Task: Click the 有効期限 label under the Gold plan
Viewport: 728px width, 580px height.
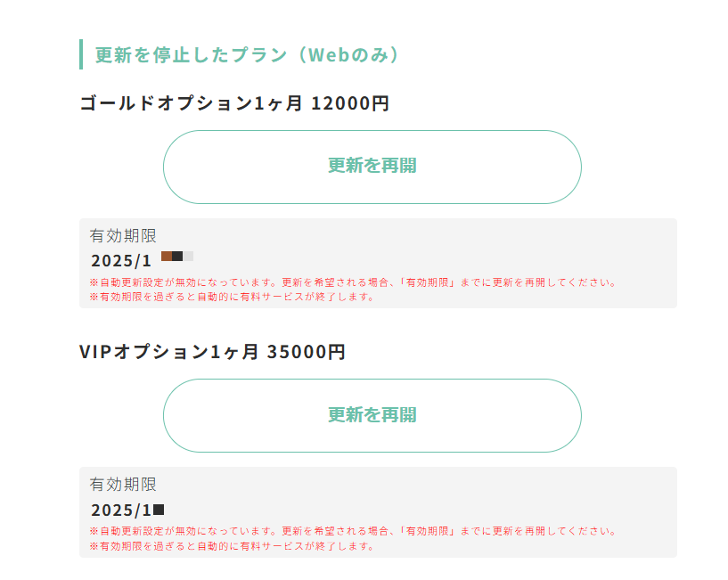Action: [123, 236]
